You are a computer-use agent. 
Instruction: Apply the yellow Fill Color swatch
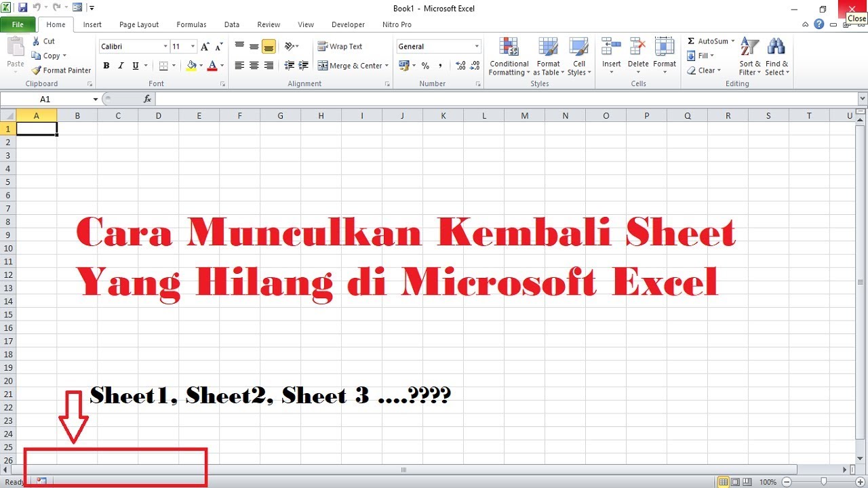191,66
